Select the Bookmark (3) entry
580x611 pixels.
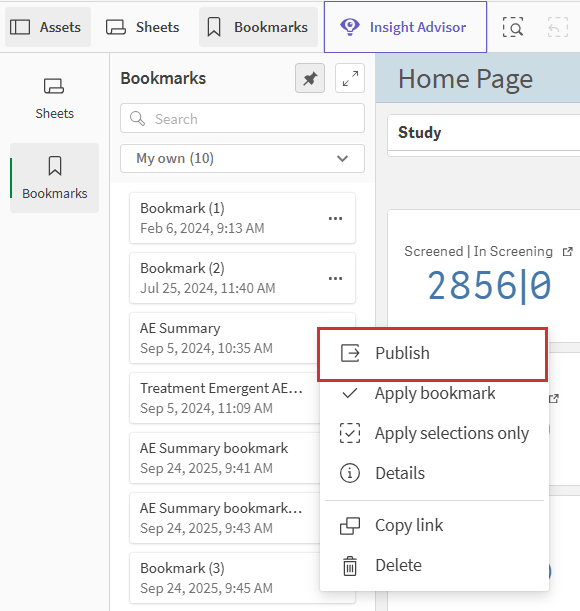pyautogui.click(x=224, y=578)
